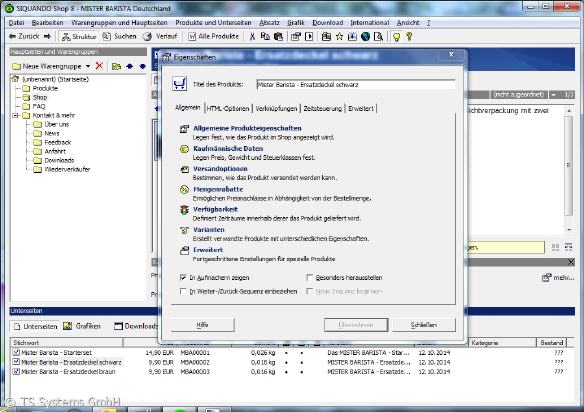Open Verfügbarkeit link
The height and width of the screenshot is (412, 584).
(x=215, y=209)
